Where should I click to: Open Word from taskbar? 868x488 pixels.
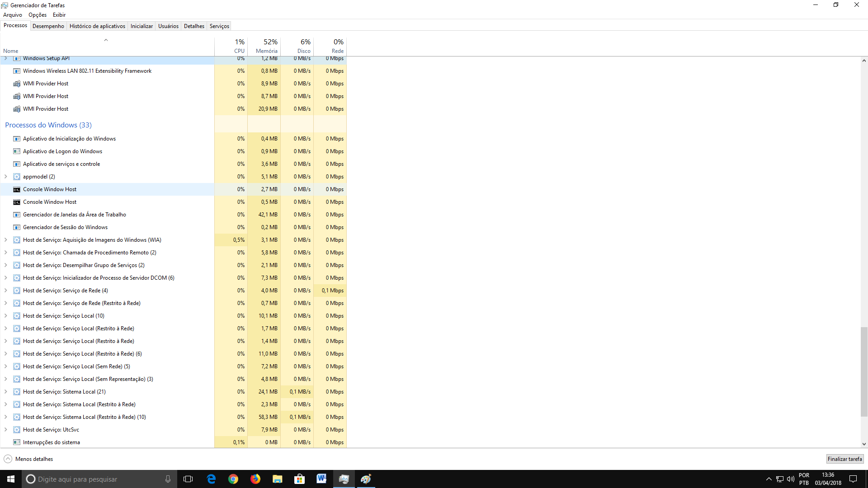(x=322, y=479)
